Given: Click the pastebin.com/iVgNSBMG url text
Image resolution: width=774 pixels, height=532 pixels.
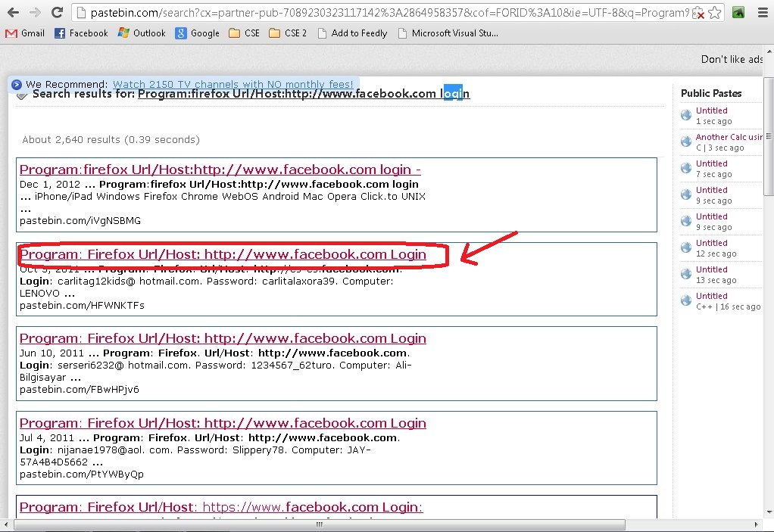Looking at the screenshot, I should pyautogui.click(x=80, y=221).
